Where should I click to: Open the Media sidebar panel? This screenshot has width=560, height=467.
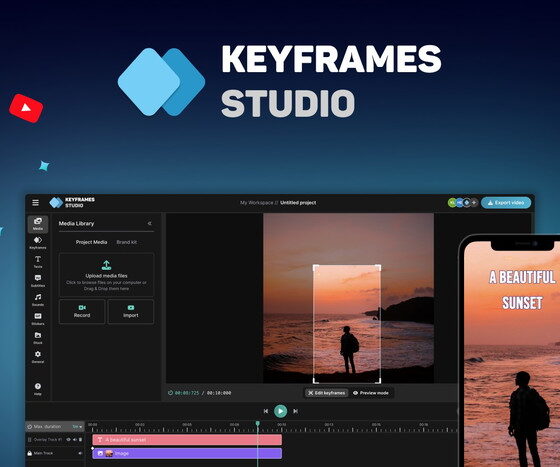(38, 224)
